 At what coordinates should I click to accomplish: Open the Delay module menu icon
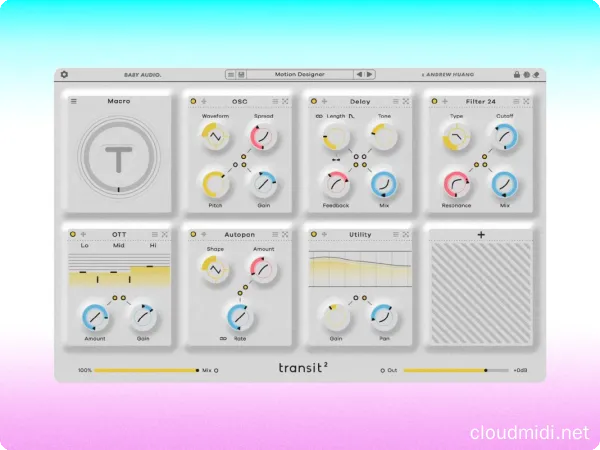tap(396, 101)
